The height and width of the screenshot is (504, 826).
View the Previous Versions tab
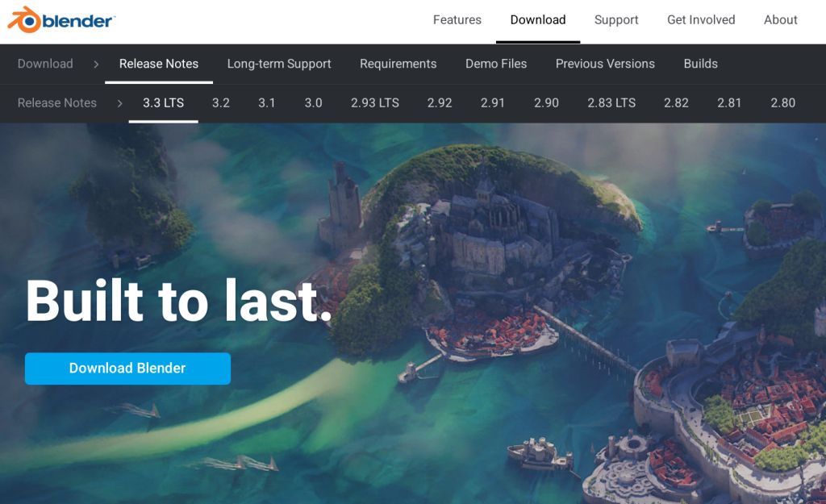point(605,64)
